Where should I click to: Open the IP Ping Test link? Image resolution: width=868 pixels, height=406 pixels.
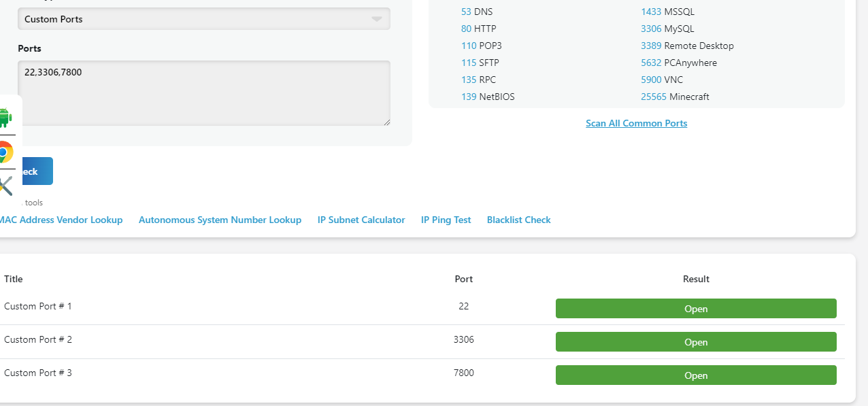point(446,220)
